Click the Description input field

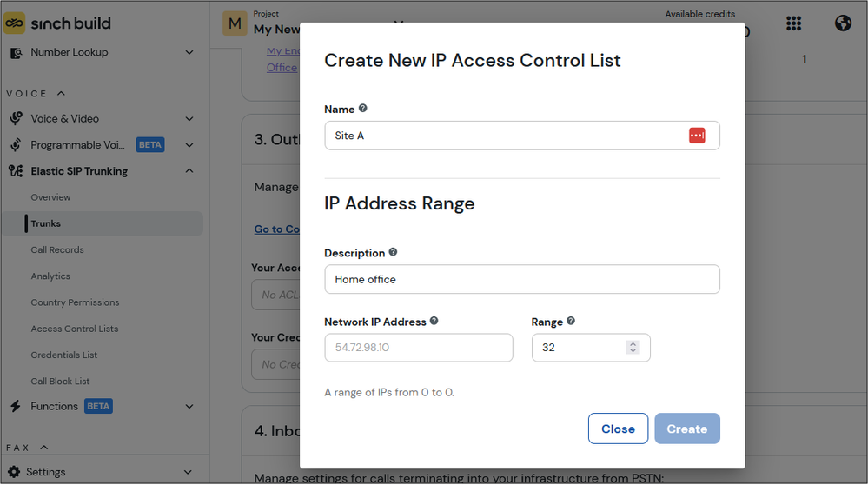pyautogui.click(x=522, y=279)
